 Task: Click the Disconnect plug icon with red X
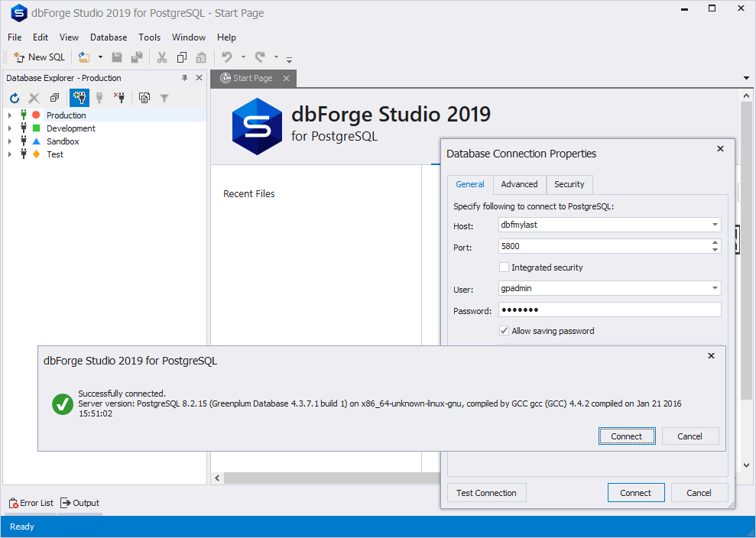click(119, 99)
